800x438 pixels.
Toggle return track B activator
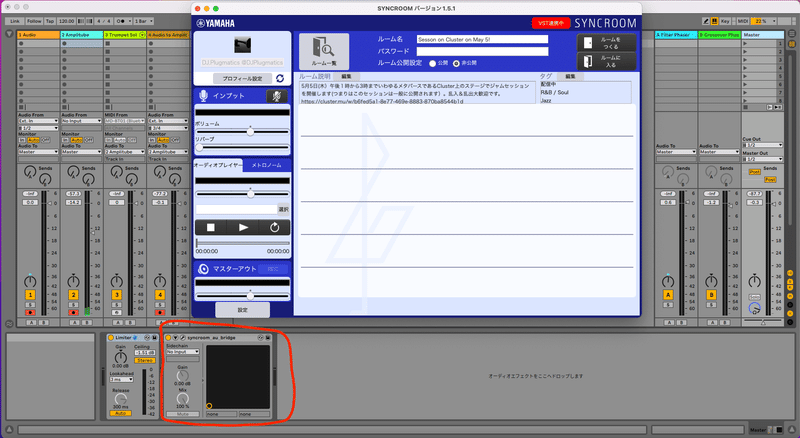point(711,295)
